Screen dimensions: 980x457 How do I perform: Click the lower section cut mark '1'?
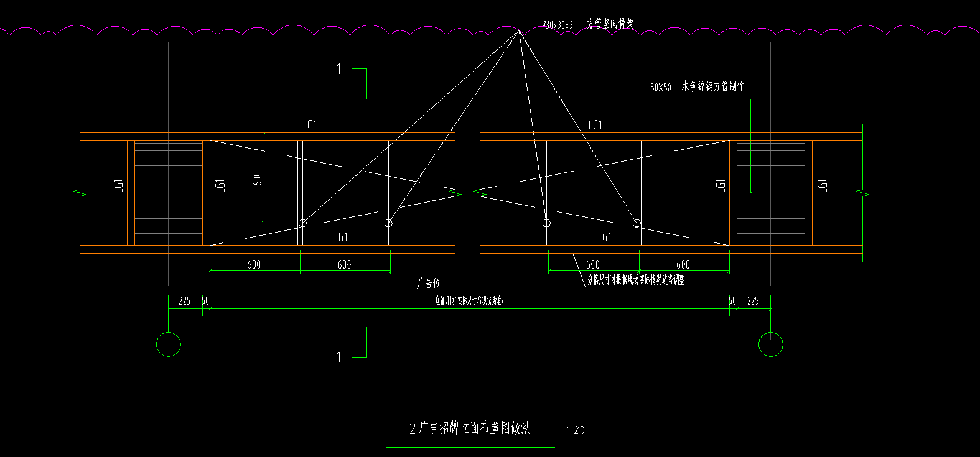pyautogui.click(x=339, y=358)
